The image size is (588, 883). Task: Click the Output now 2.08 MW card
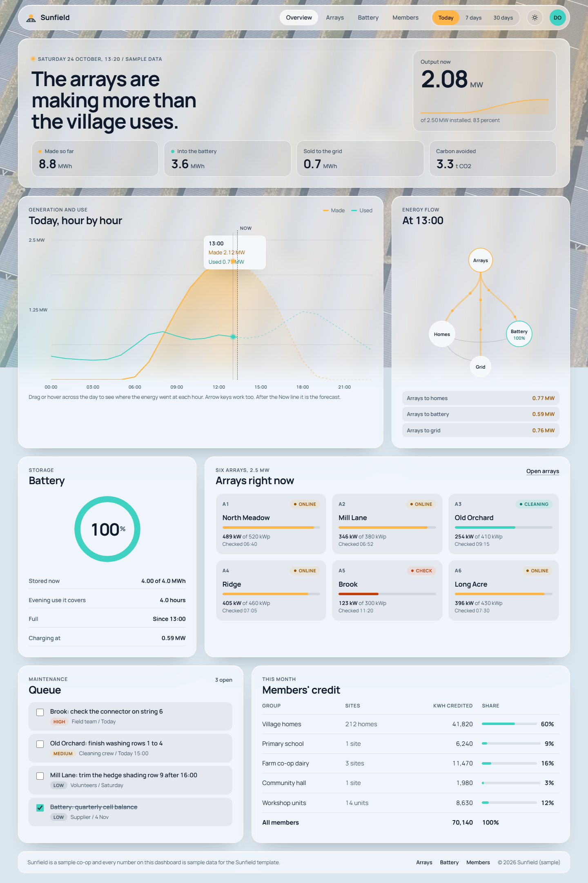click(x=485, y=91)
